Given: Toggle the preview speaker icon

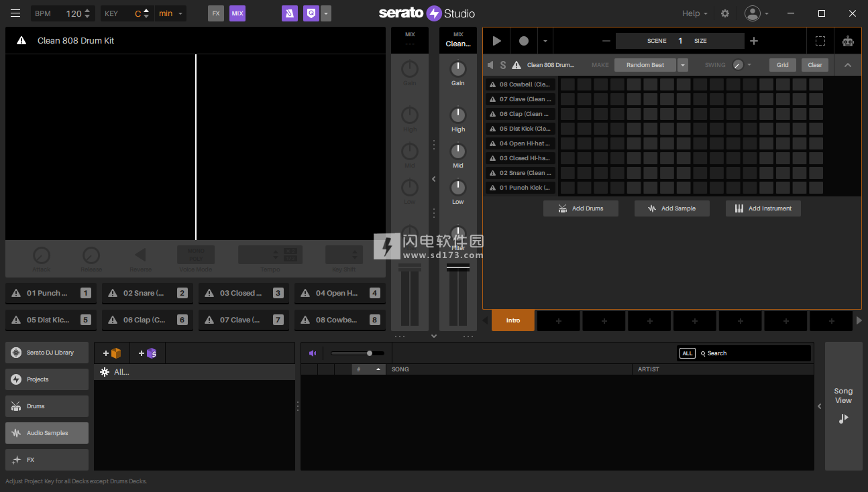Looking at the screenshot, I should pyautogui.click(x=313, y=353).
